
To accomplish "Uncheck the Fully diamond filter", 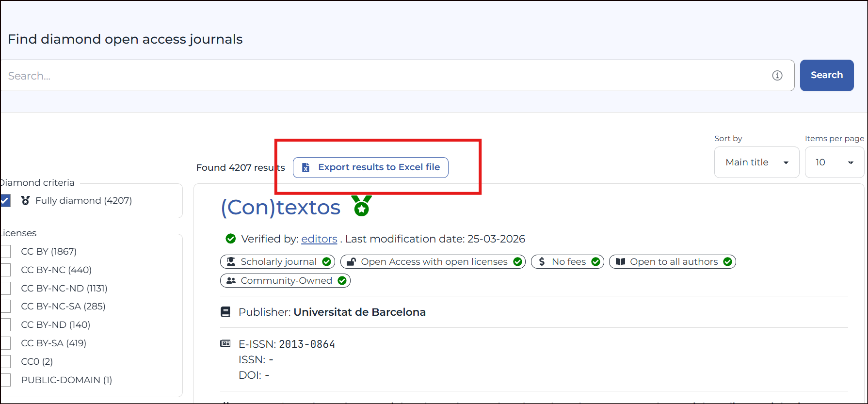I will click(x=5, y=200).
